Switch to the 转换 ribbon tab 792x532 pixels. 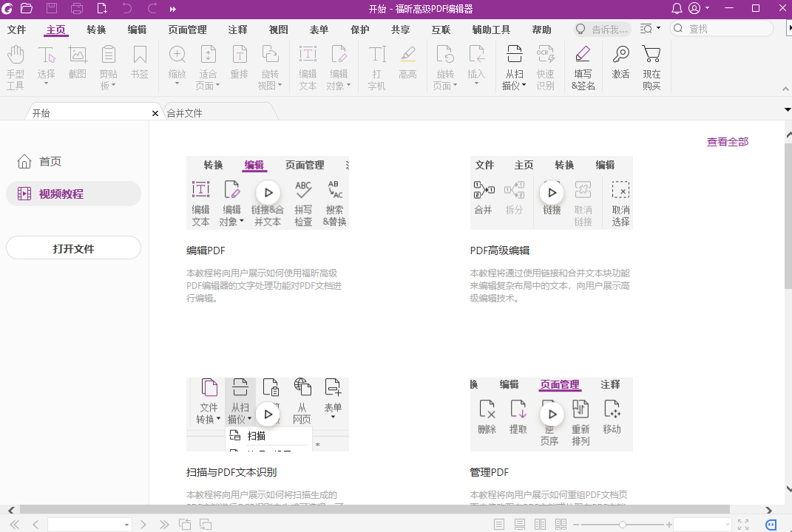point(96,30)
